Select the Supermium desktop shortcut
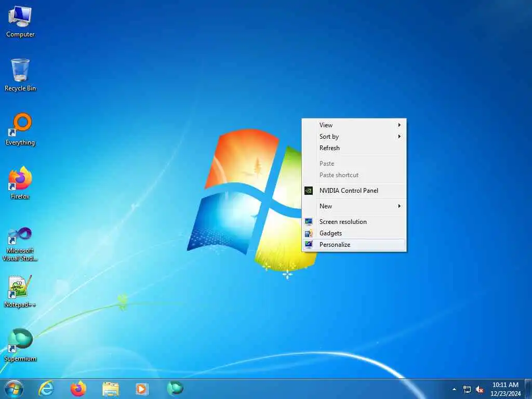 tap(20, 345)
